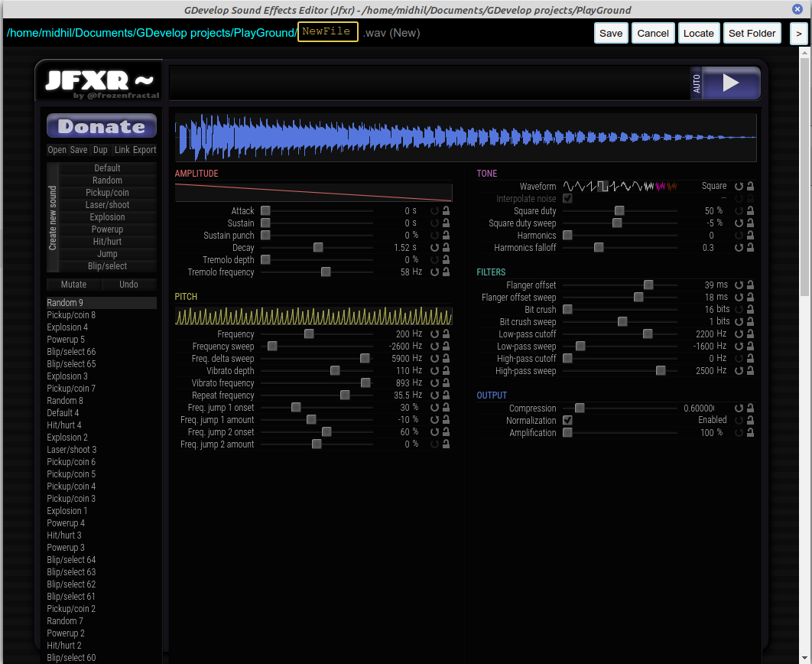Image resolution: width=812 pixels, height=664 pixels.
Task: Lock the Frequency parameter
Action: [x=445, y=334]
